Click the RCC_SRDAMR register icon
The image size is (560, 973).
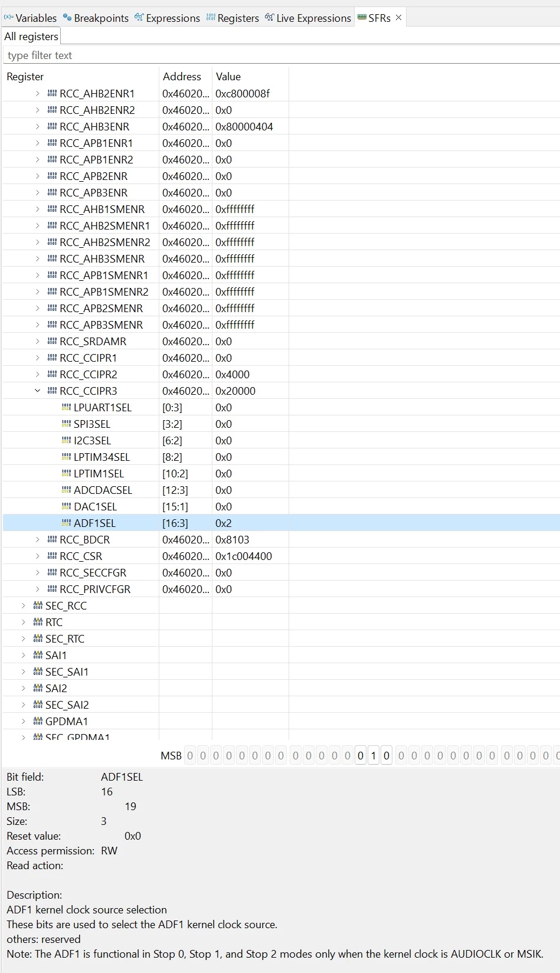click(x=52, y=341)
